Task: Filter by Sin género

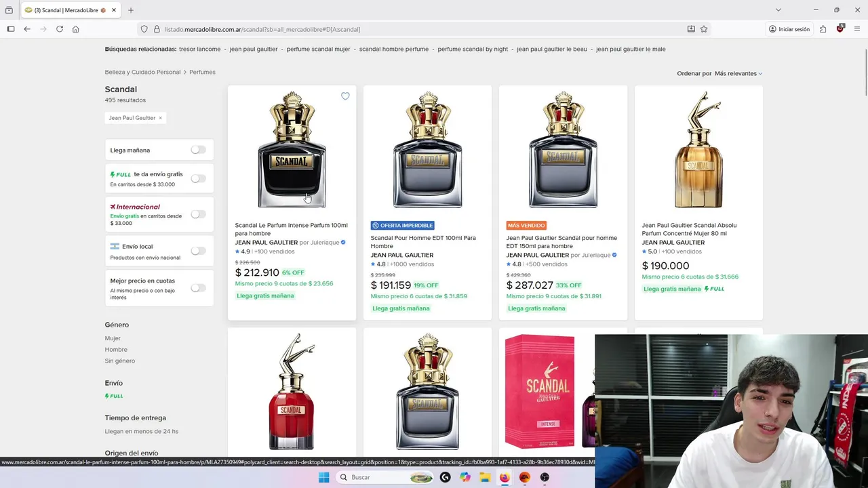Action: [x=120, y=361]
